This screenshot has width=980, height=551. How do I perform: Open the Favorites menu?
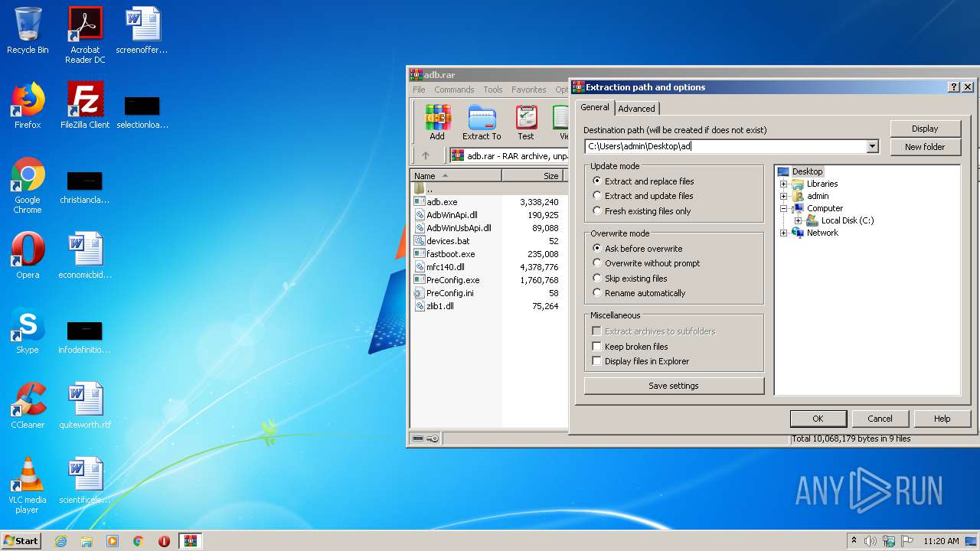pos(529,90)
